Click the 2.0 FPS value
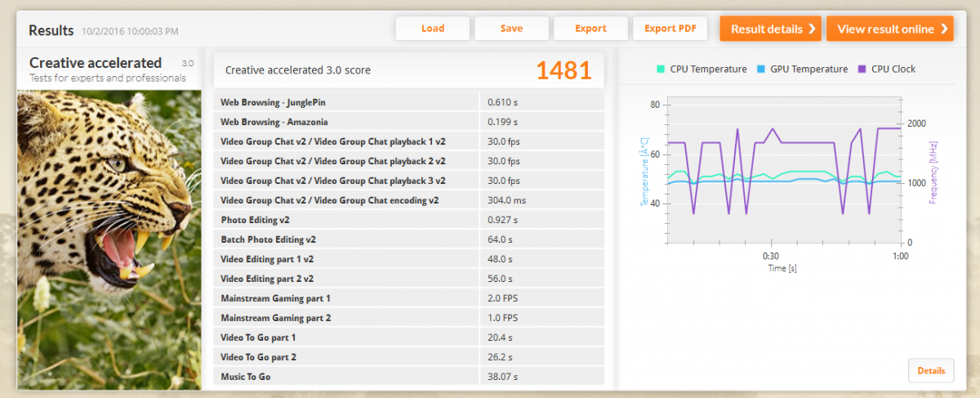Viewport: 980px width, 398px height. 501,298
